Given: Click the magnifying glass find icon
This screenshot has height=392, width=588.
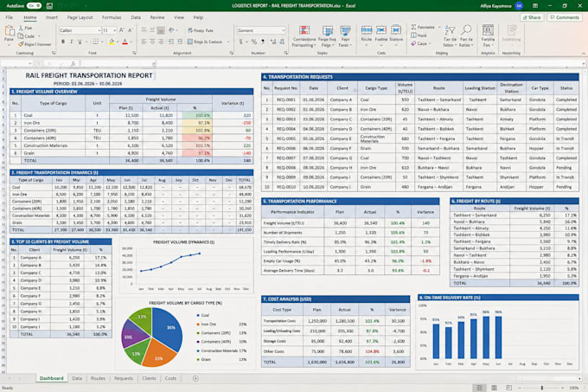Looking at the screenshot, I should click(x=466, y=30).
